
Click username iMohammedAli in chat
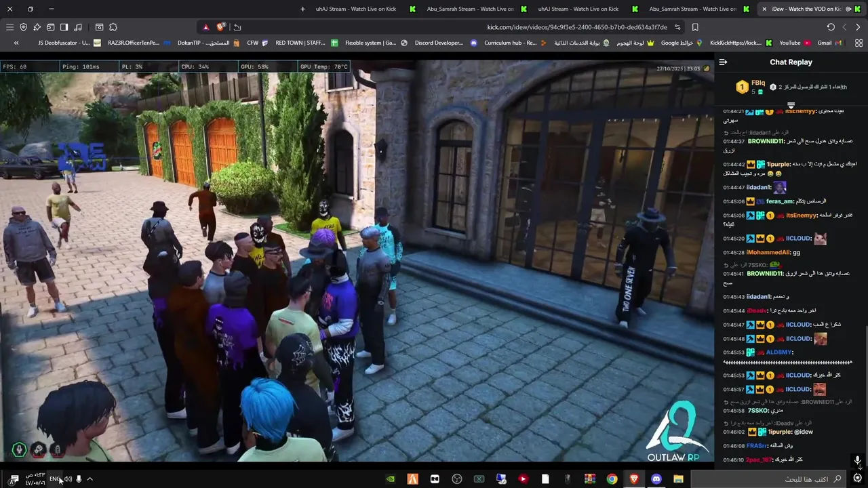click(768, 252)
